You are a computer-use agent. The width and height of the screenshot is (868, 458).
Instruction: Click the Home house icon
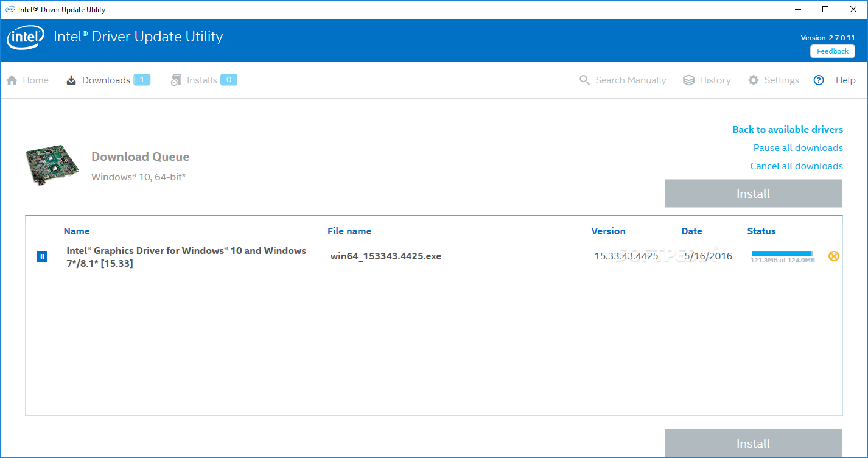[12, 80]
